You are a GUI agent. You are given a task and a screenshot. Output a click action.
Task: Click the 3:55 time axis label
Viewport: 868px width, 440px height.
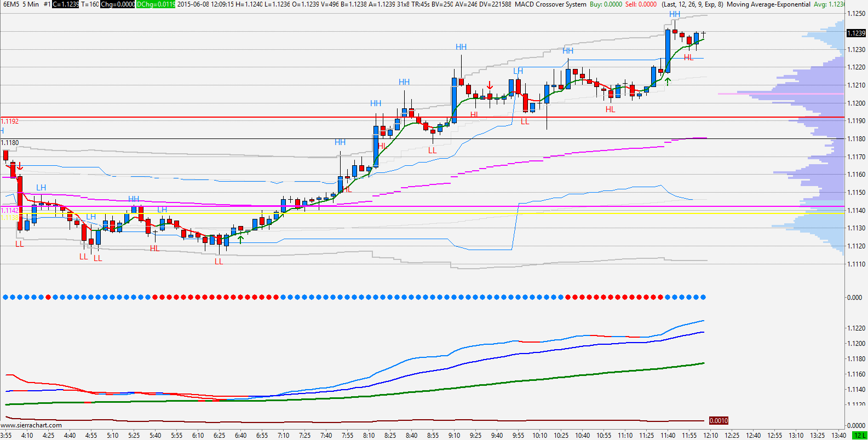[6, 436]
